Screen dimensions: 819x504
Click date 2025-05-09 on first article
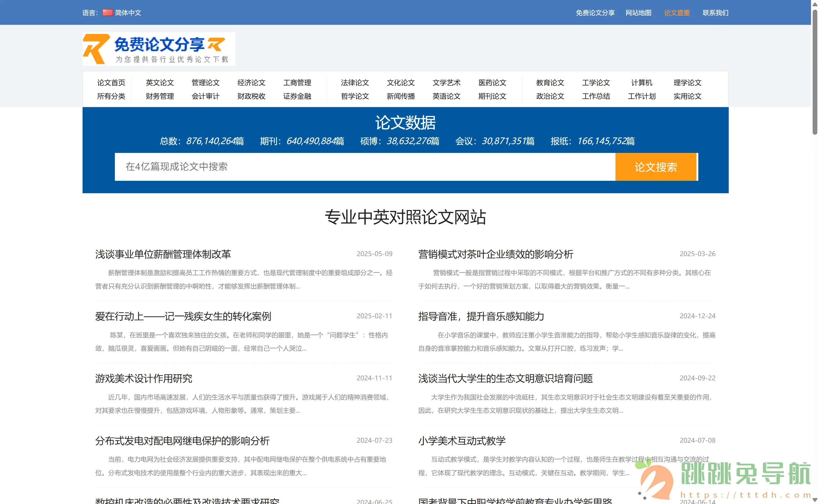374,254
